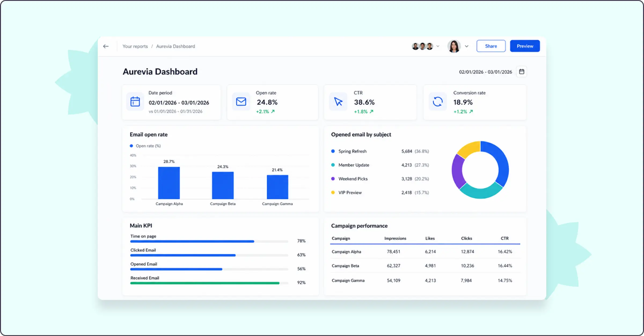Screen dimensions: 644x336
Task: Sort by the Impressions column header
Action: pos(395,238)
